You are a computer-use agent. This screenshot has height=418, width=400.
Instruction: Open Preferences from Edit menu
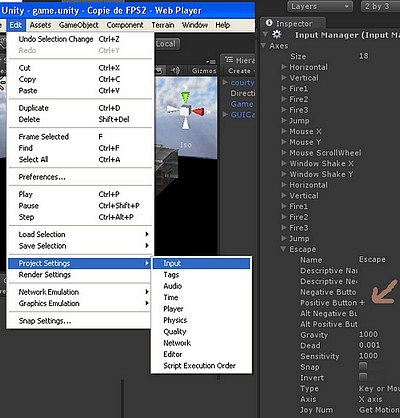pos(80,177)
